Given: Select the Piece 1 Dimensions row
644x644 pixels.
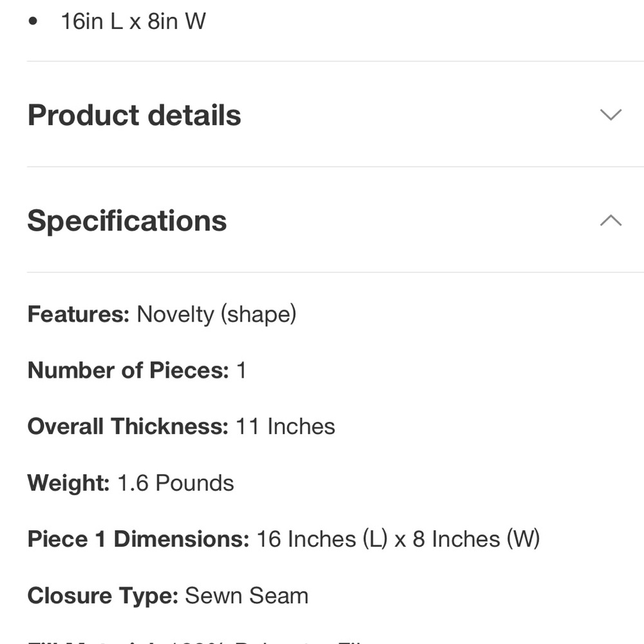Looking at the screenshot, I should [x=283, y=539].
